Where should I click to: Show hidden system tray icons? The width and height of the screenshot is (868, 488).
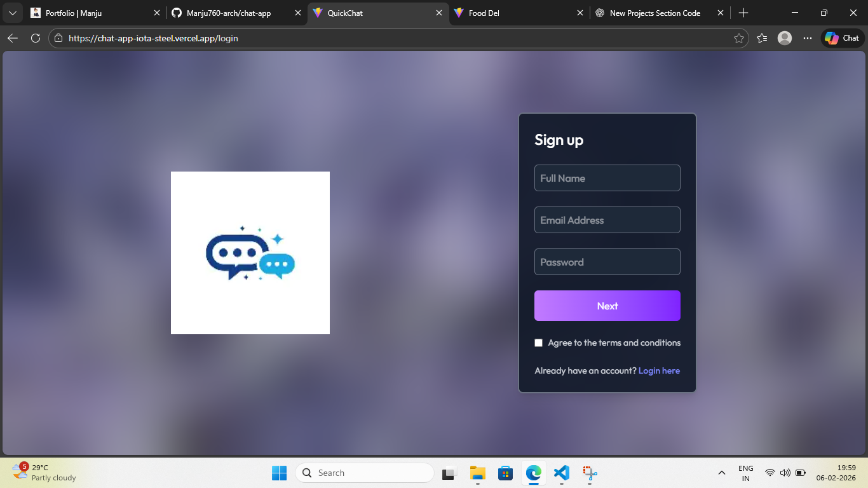click(x=721, y=473)
